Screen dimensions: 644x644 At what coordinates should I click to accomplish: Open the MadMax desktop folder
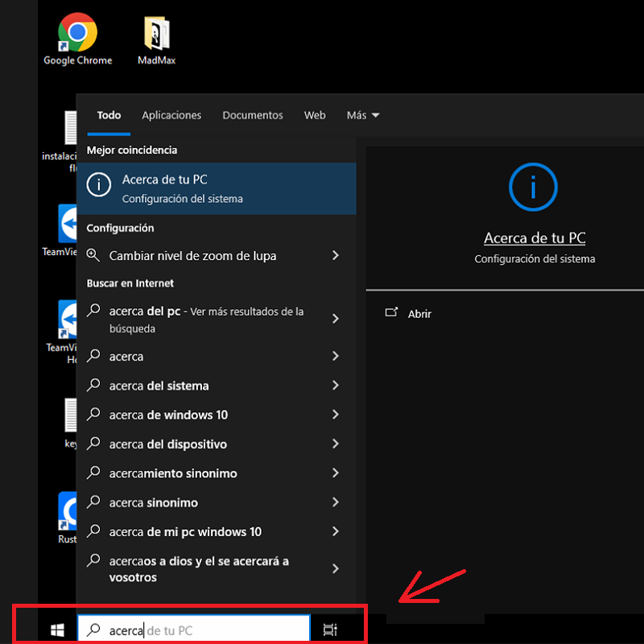(x=156, y=39)
